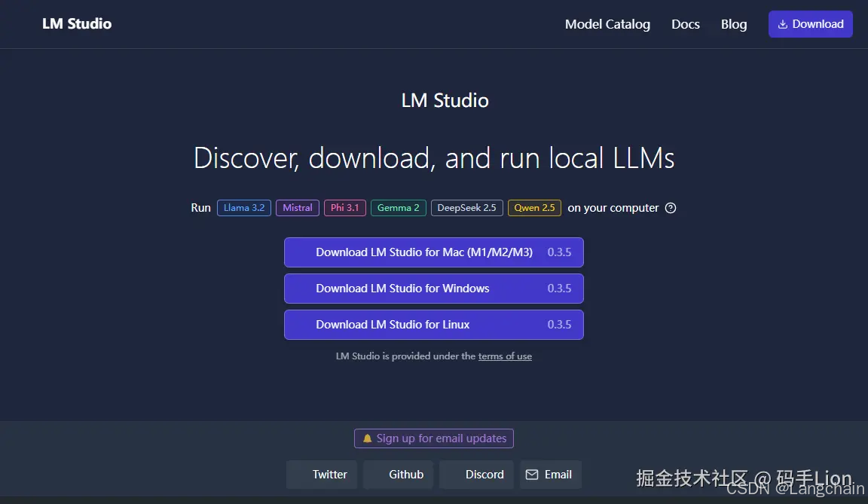868x504 pixels.
Task: Click the envelope icon next to Email
Action: click(x=531, y=475)
